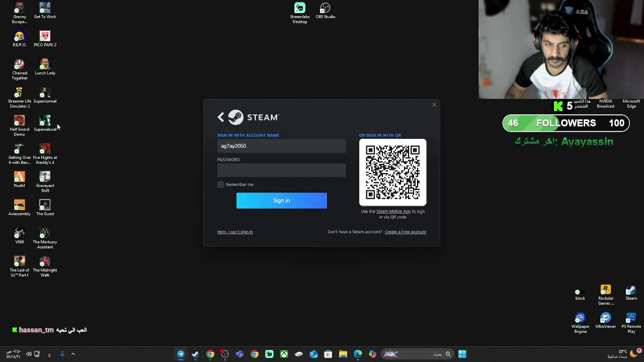Open OBS Studio from the taskbar

click(225, 354)
